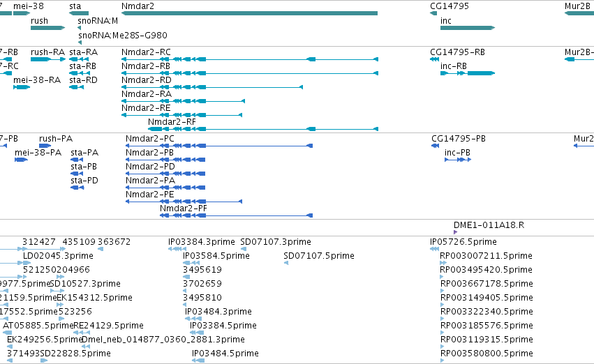Select the RP003185576.5prime EST label
The height and width of the screenshot is (364, 594).
(487, 326)
